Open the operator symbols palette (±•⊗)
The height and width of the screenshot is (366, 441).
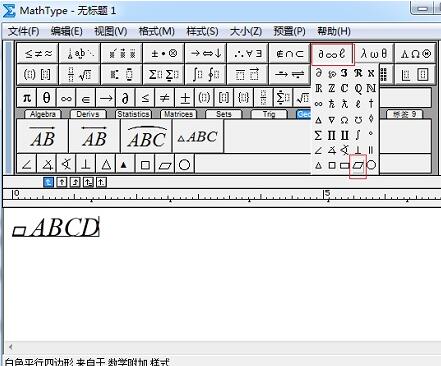click(164, 53)
